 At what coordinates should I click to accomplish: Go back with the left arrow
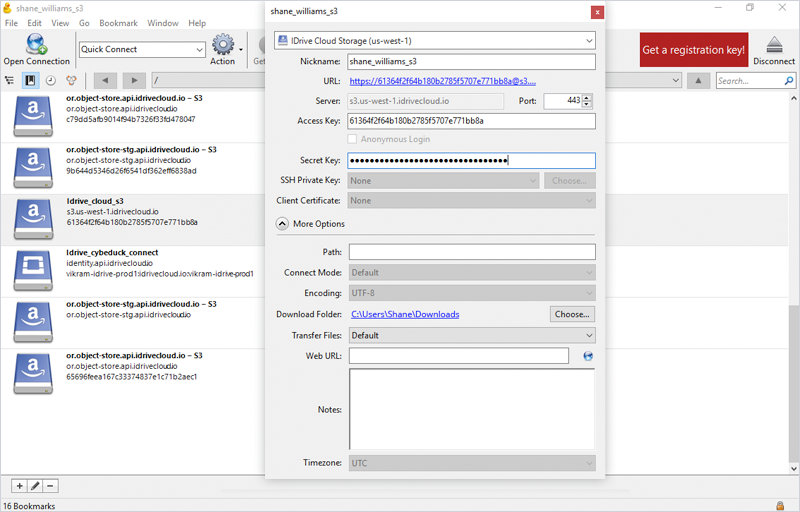coord(105,81)
